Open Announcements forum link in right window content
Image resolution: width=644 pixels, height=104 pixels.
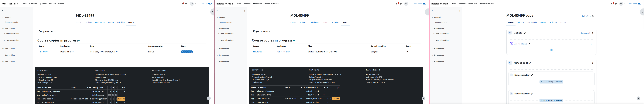[521, 44]
